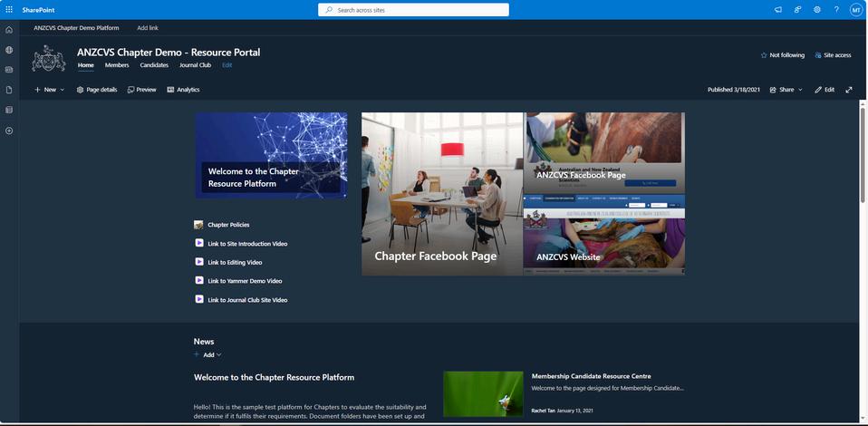
Task: Open the news icon in left rail
Action: [x=9, y=70]
